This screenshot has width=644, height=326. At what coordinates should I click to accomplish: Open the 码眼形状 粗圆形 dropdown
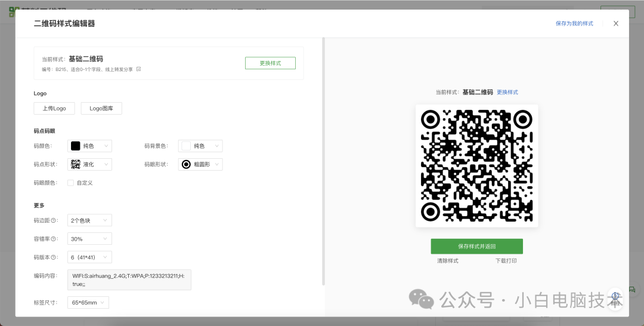coord(200,164)
